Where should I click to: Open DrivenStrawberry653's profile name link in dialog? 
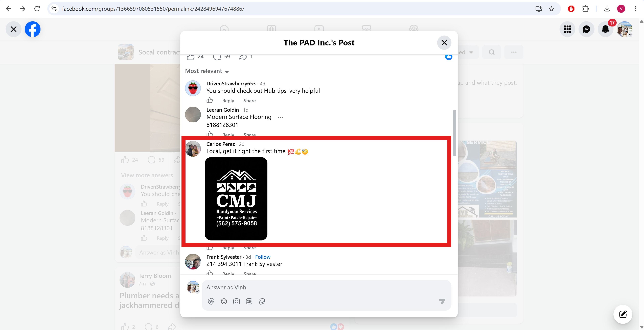pyautogui.click(x=231, y=83)
